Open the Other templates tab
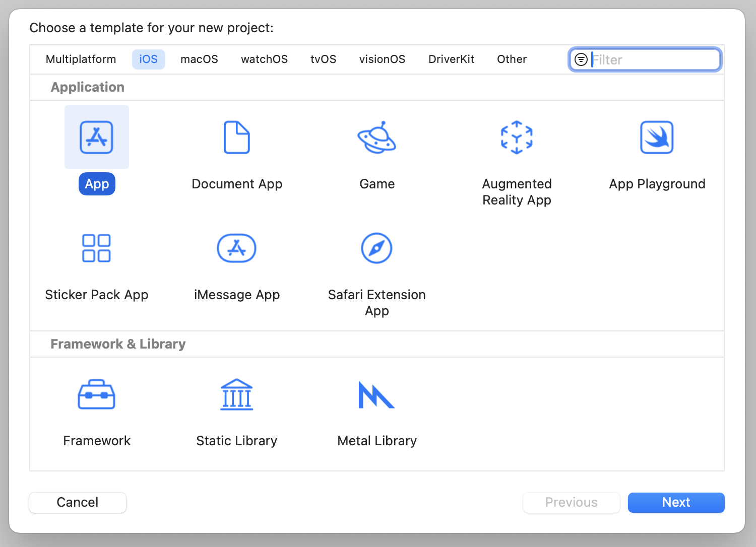Viewport: 756px width, 547px height. [x=512, y=59]
